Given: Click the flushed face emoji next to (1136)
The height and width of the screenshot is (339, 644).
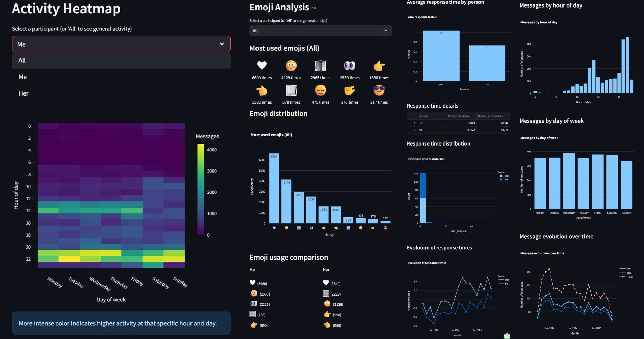Looking at the screenshot, I should coord(327,304).
